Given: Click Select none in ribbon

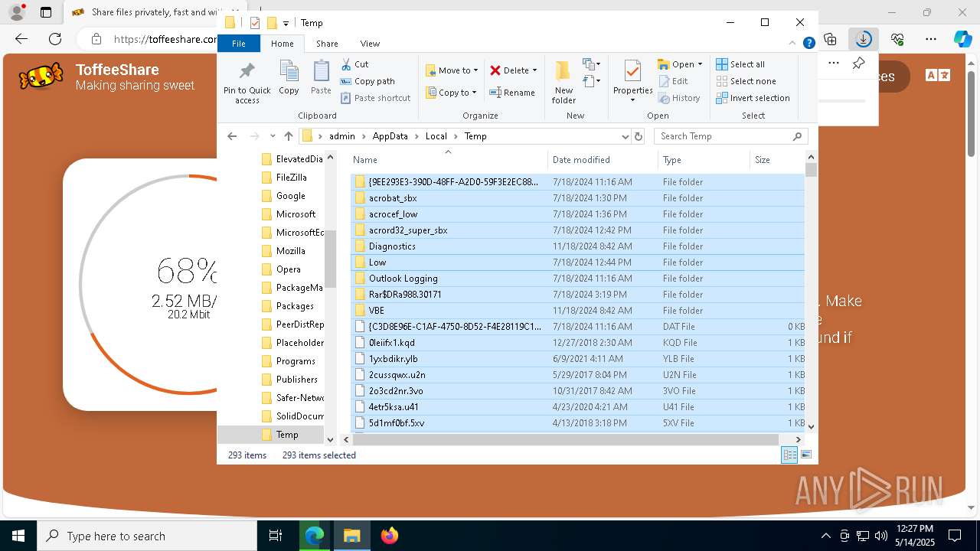Looking at the screenshot, I should pos(746,81).
